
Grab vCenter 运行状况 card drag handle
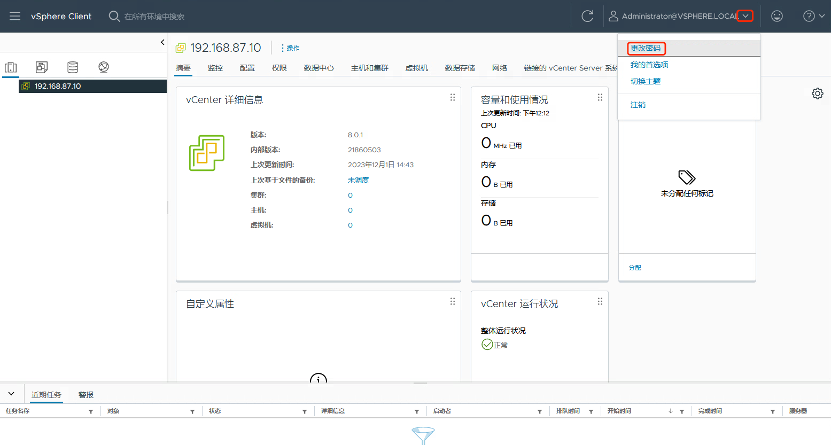pyautogui.click(x=600, y=302)
